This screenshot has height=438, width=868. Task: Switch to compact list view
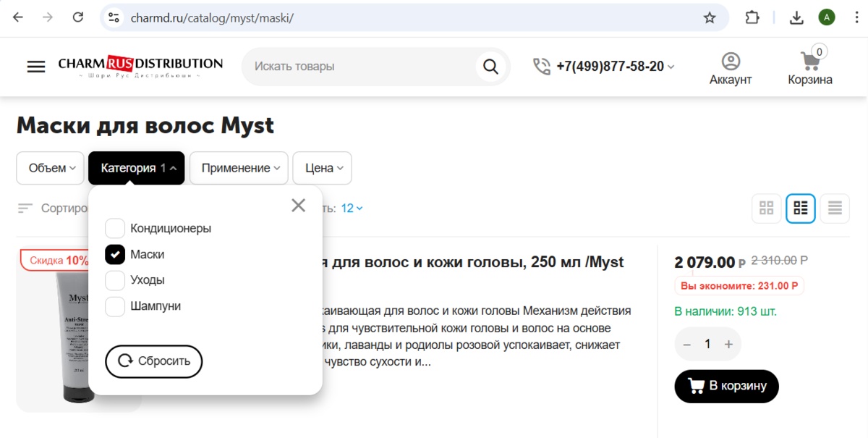pyautogui.click(x=835, y=209)
